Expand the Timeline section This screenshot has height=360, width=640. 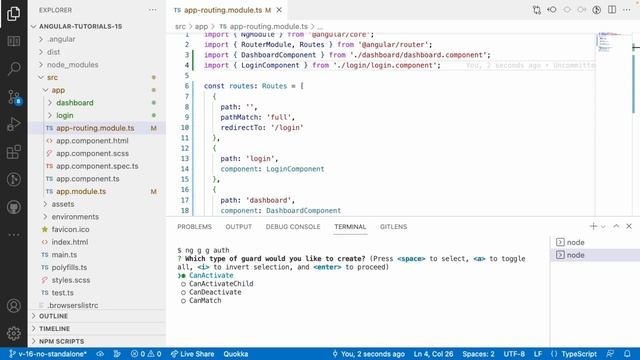pyautogui.click(x=98, y=329)
